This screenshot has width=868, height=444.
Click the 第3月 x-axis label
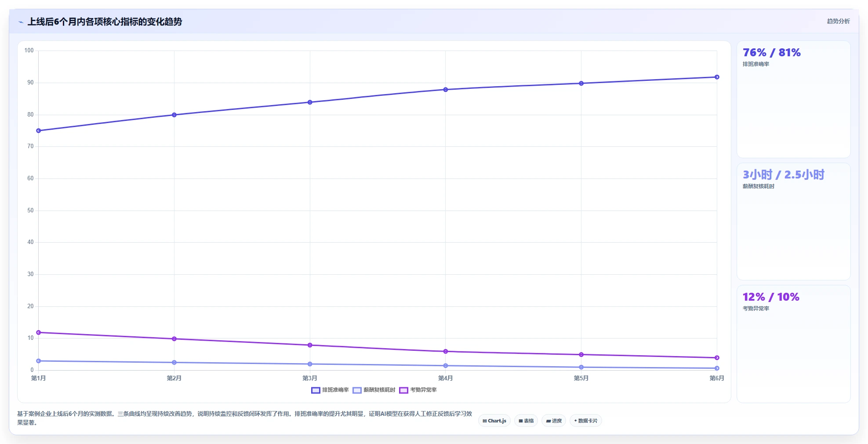tap(310, 378)
